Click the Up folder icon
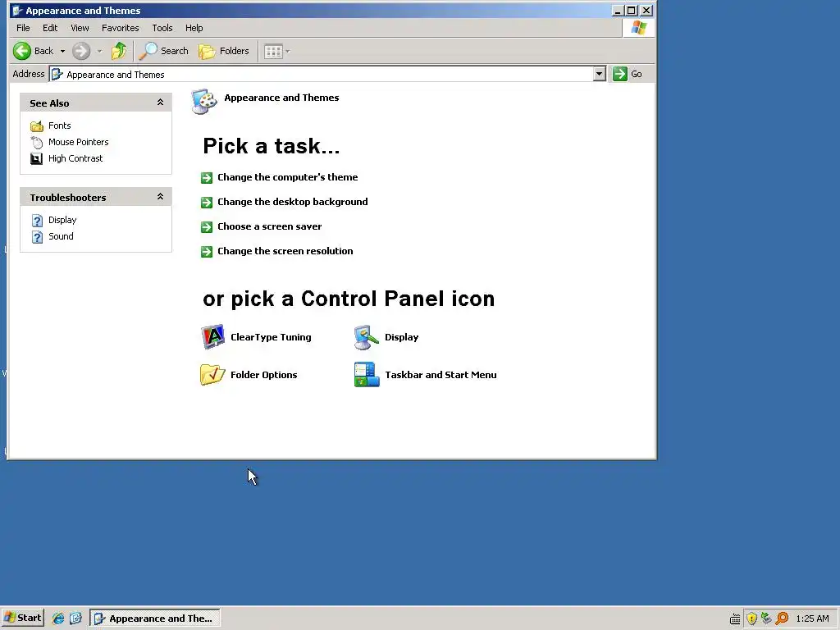 pyautogui.click(x=119, y=51)
